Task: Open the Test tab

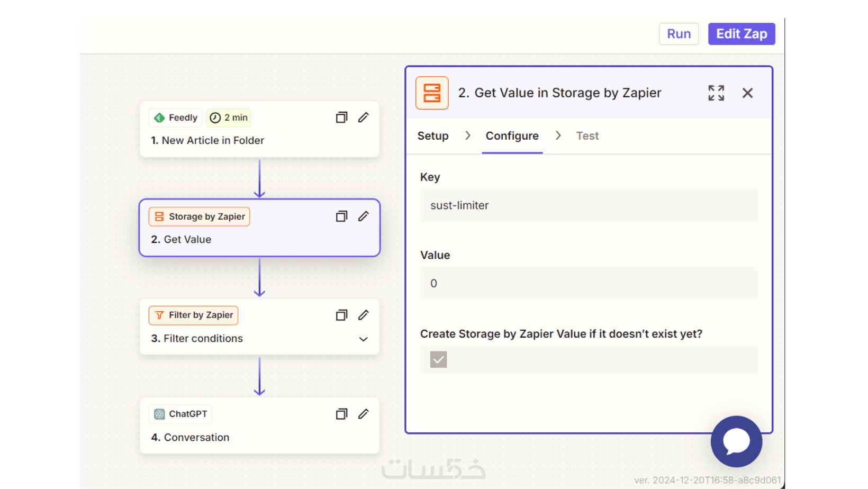Action: click(x=587, y=136)
